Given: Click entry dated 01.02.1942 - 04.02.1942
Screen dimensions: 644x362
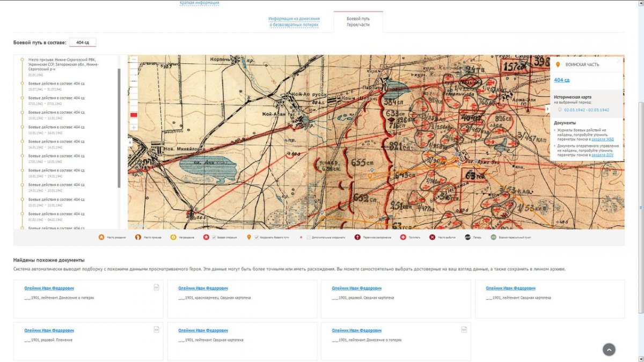Looking at the screenshot, I should click(x=56, y=216).
